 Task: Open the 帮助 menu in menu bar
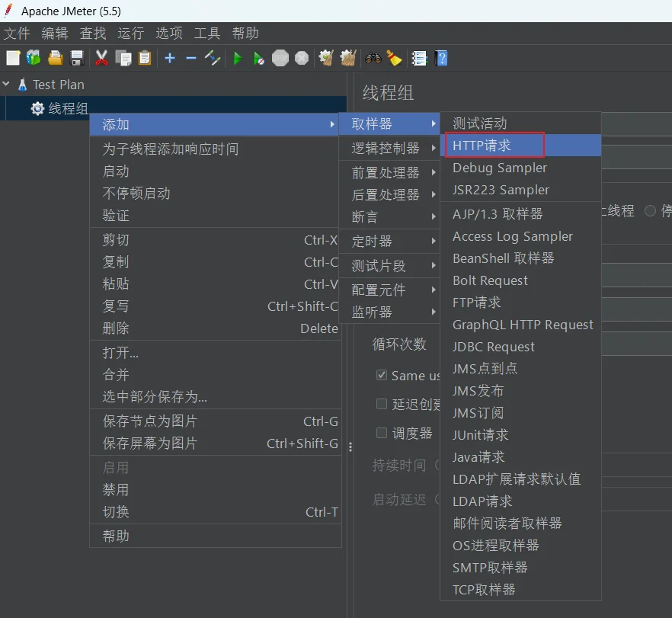point(245,33)
